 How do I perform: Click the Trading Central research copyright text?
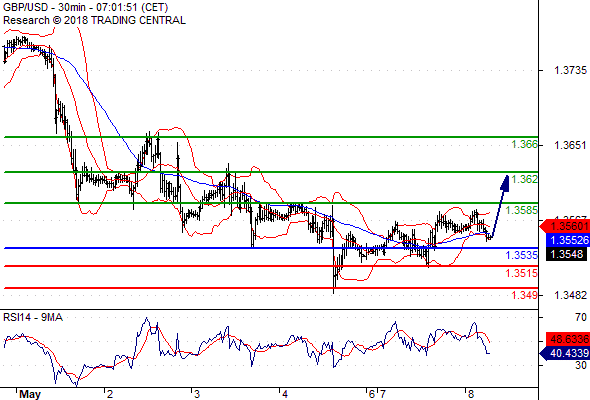pos(94,20)
